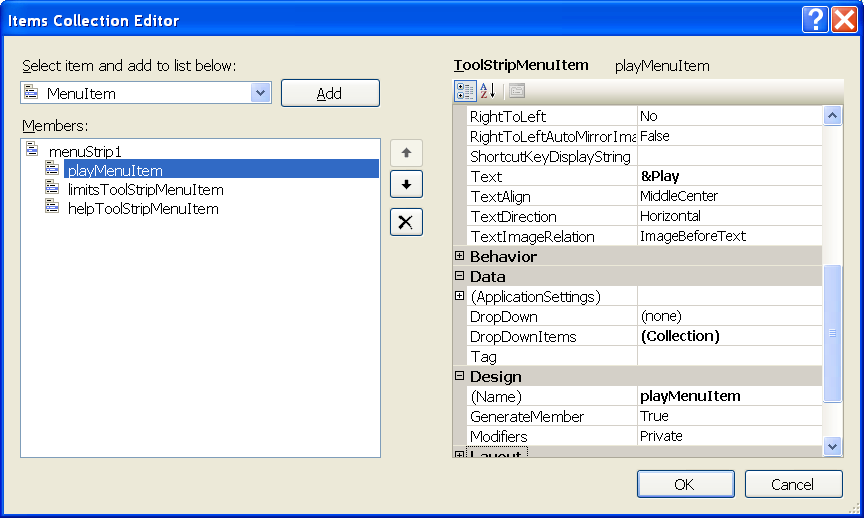
Task: Click the TextImageRelation ImageBeforeText value
Action: (x=730, y=236)
